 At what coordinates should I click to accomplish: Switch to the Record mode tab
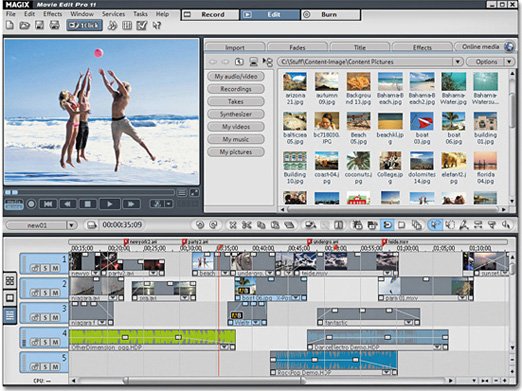point(210,15)
